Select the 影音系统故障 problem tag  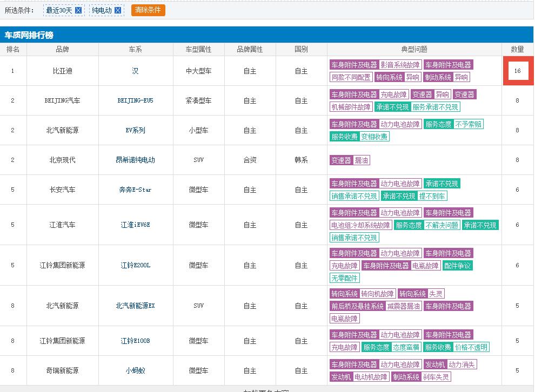(x=400, y=65)
